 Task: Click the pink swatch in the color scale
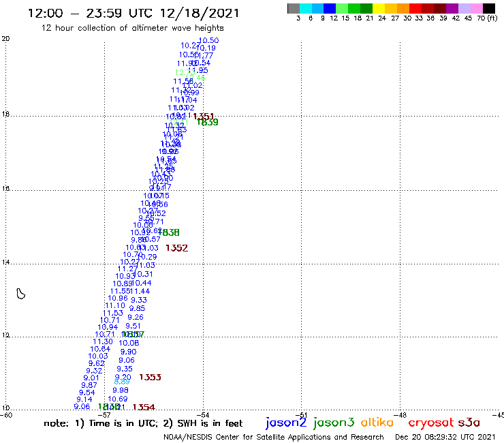click(476, 8)
